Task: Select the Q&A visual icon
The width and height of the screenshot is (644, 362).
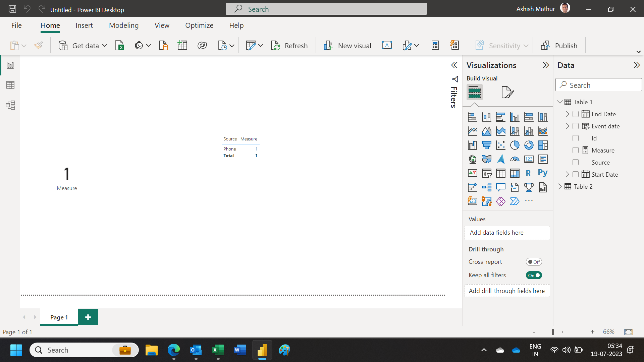Action: click(500, 187)
